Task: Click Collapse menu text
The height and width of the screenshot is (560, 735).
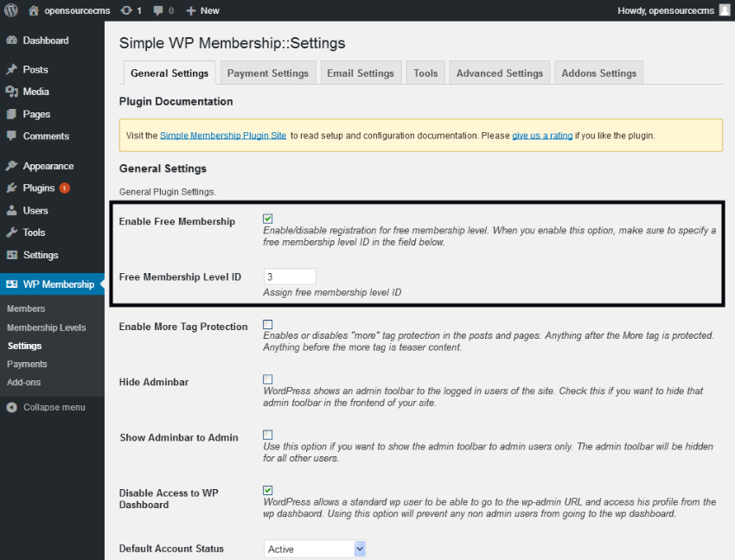Action: [x=54, y=408]
